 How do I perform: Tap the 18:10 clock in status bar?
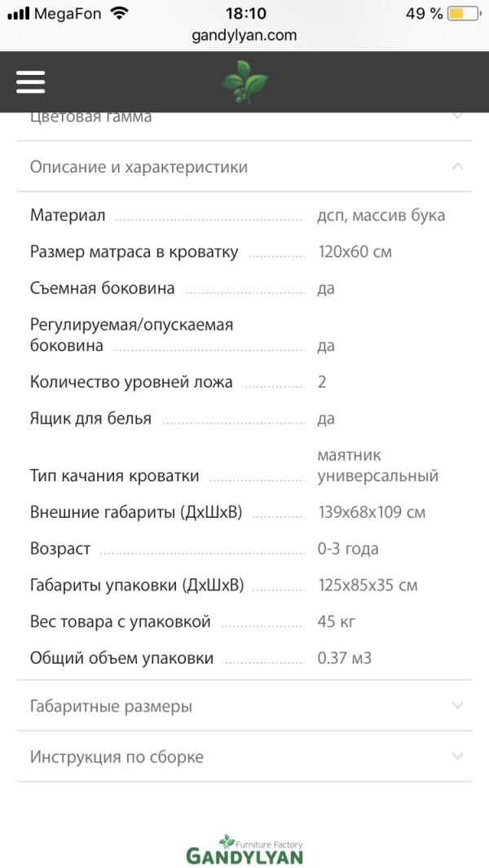pos(245,14)
